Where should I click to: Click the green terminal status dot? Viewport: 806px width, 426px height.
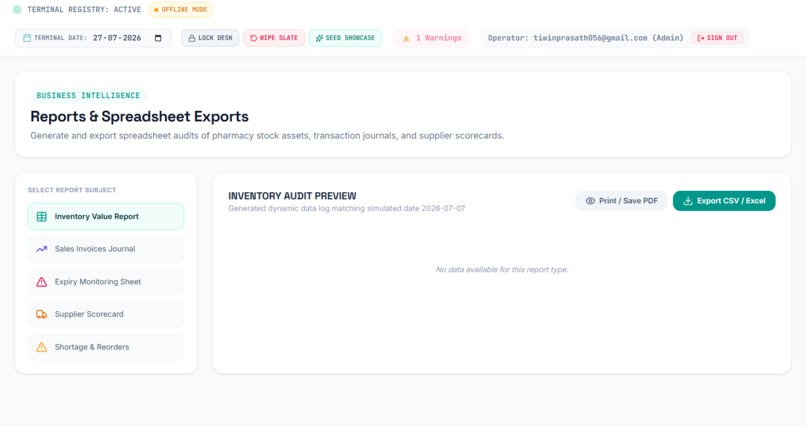coord(17,10)
